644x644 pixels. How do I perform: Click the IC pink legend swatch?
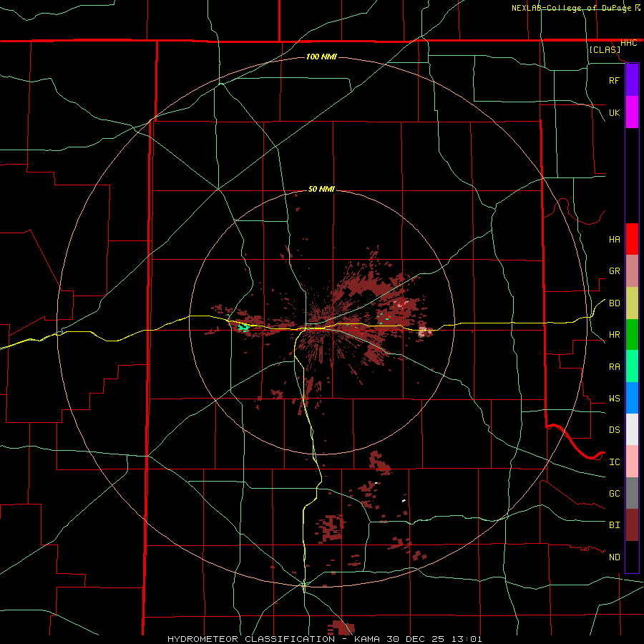point(632,462)
